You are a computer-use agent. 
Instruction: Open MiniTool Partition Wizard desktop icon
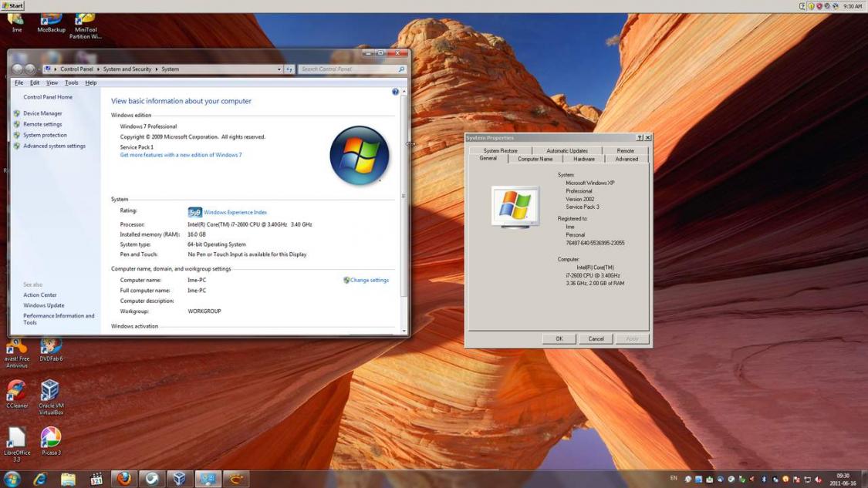click(85, 26)
